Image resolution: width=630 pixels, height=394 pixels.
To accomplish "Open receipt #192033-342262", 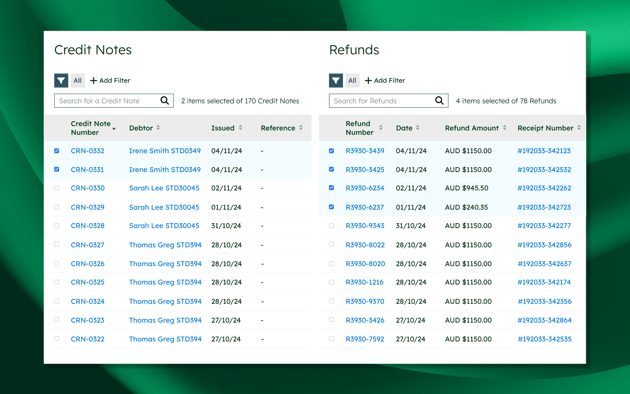I will point(544,188).
